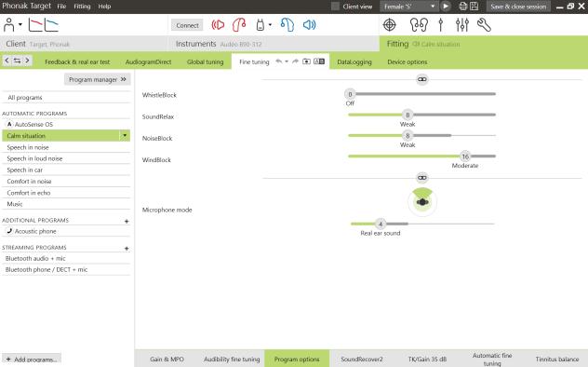Screen dimensions: 588x367
Task: Expand Additional Programs with plus icon
Action: (x=127, y=221)
